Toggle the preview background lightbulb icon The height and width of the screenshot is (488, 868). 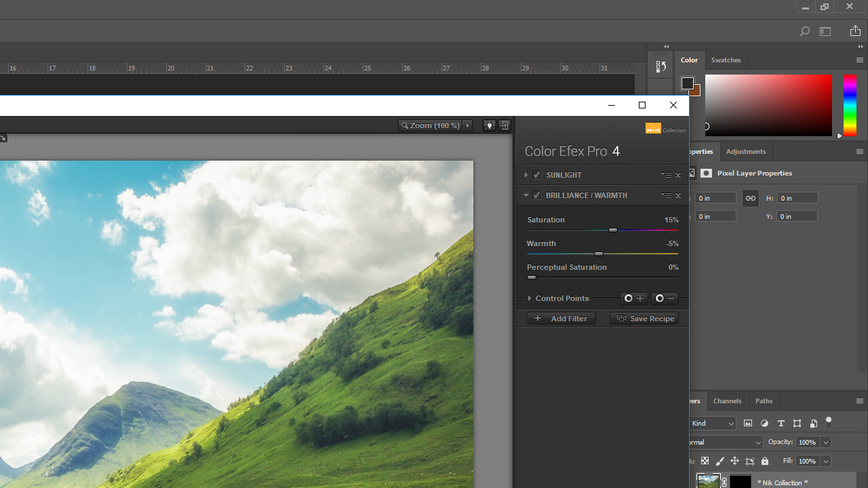tap(489, 125)
